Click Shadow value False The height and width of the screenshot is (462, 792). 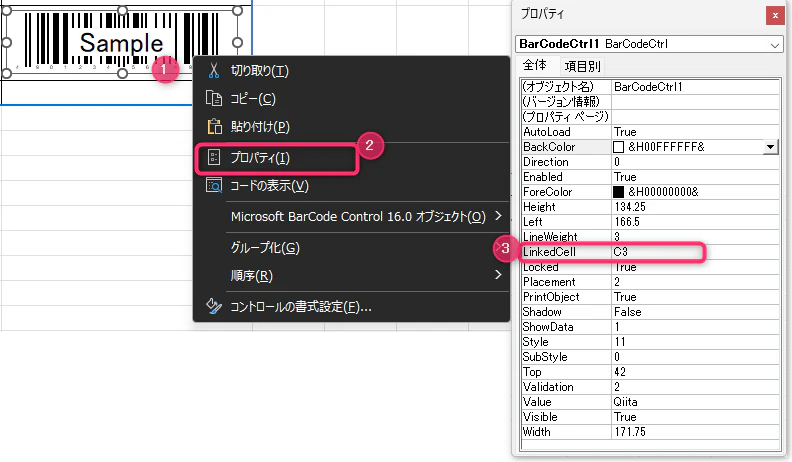(627, 312)
